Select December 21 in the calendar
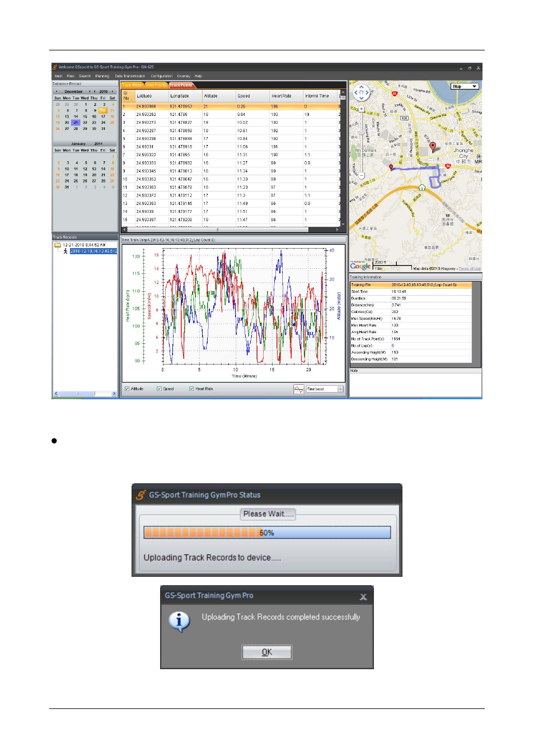 coord(76,123)
